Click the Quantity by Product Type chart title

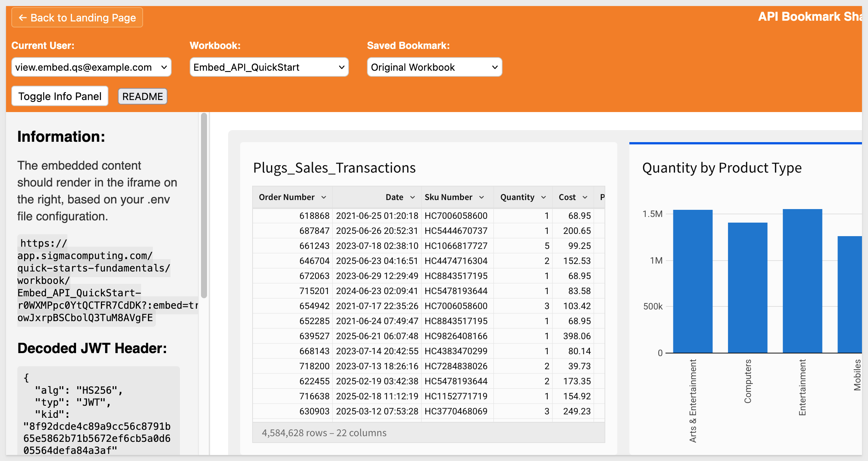(722, 168)
